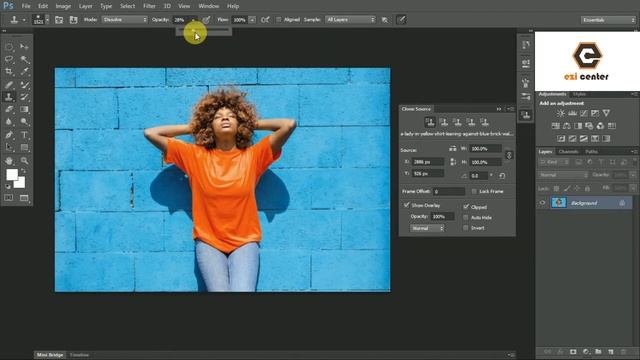Switch to the Styles tab

click(x=579, y=94)
